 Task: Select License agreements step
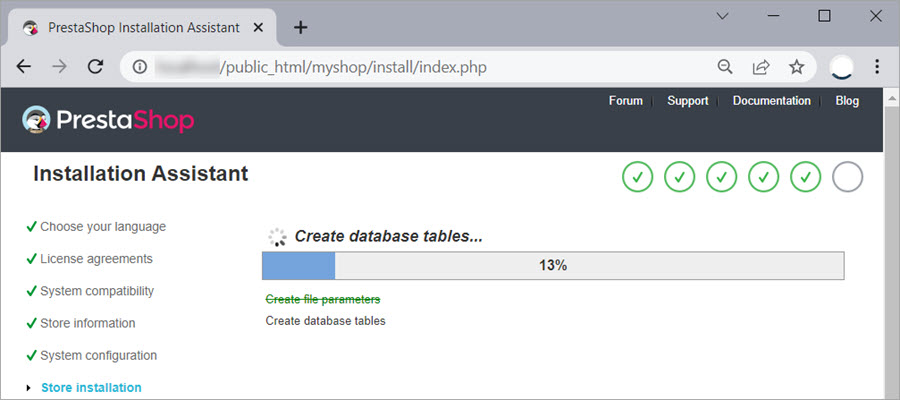coord(96,259)
